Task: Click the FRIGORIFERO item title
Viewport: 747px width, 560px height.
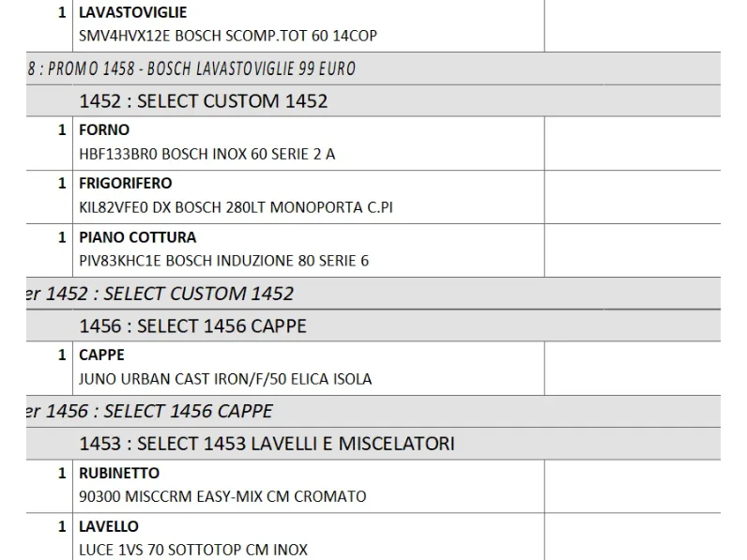Action: (126, 183)
